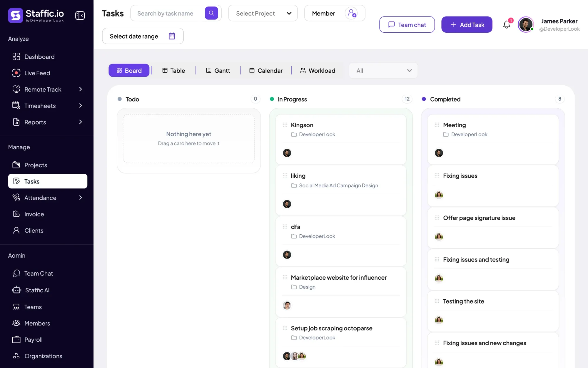Click the Staffic AI robot icon
Image resolution: width=588 pixels, height=368 pixels.
[17, 290]
